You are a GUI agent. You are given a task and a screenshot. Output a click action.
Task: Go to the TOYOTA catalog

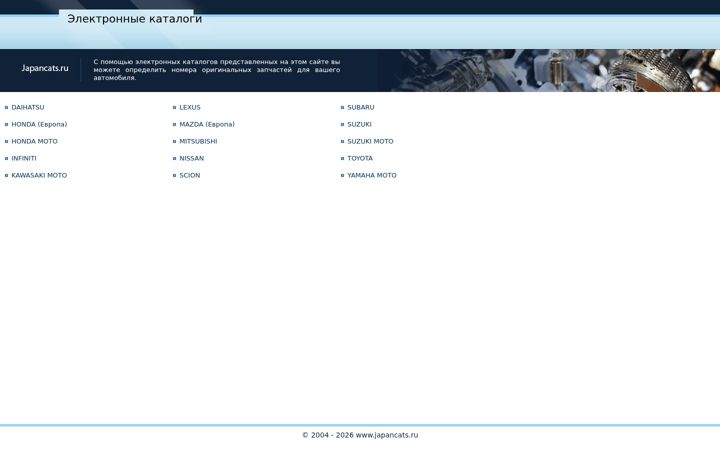pyautogui.click(x=360, y=158)
